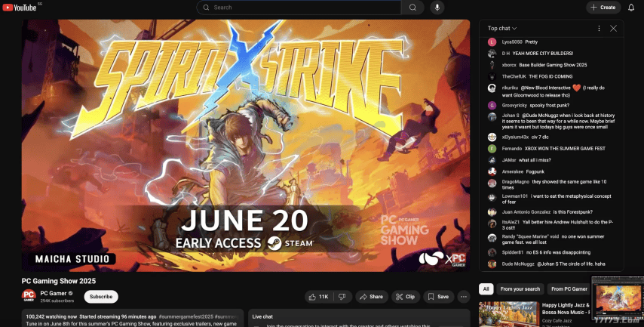Open PC Gamer channel avatar
The height and width of the screenshot is (327, 644).
point(29,296)
